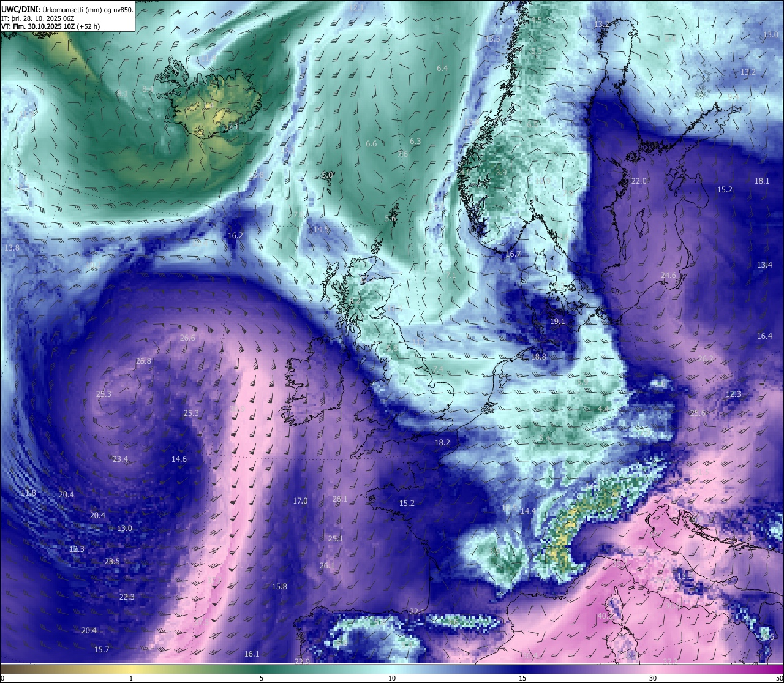Screen dimensions: 784x683
Task: Click the 6.4 value label
Action: click(442, 68)
